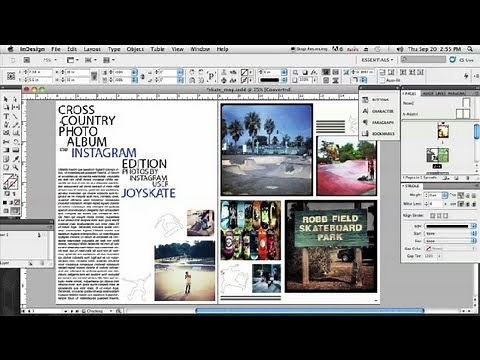Select the Scissors tool
The image size is (480, 360).
[6, 142]
